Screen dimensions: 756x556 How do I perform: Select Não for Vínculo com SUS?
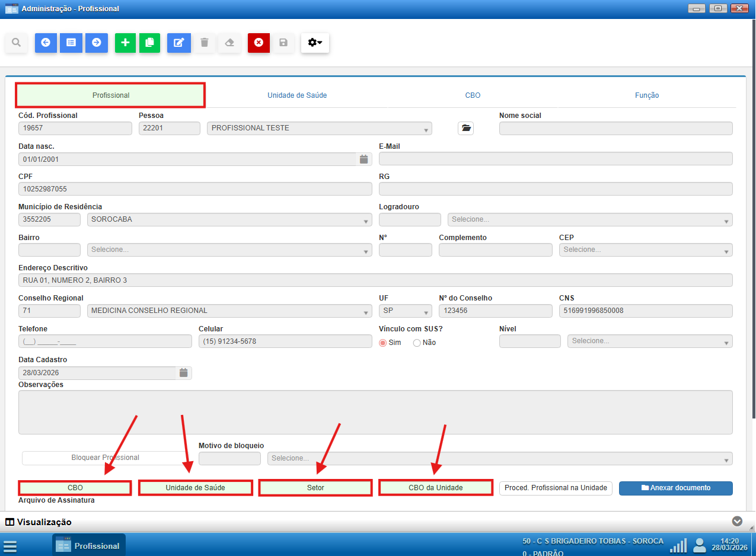click(x=417, y=343)
